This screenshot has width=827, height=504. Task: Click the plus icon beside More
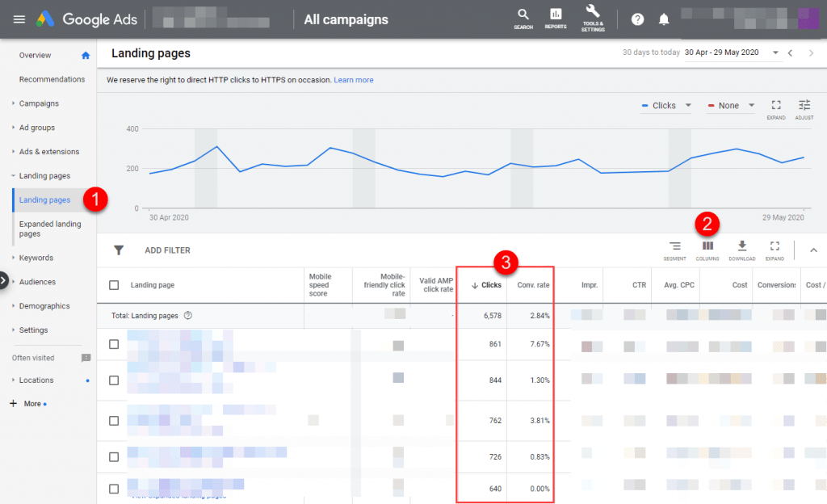(13, 403)
